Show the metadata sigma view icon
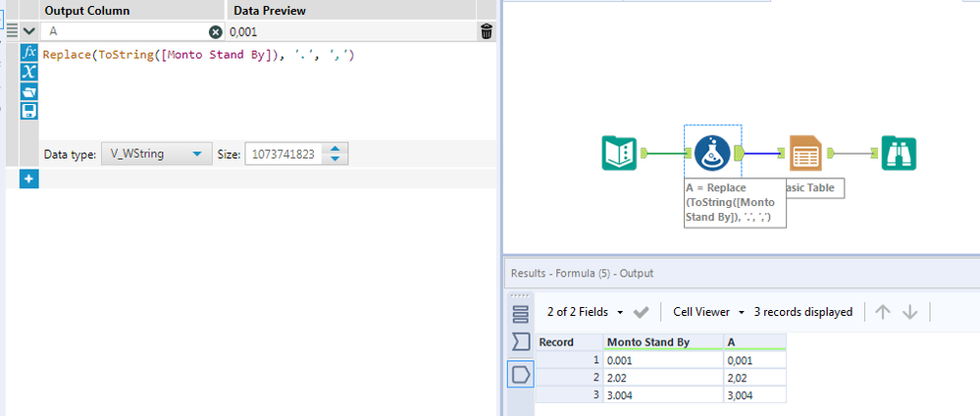This screenshot has height=416, width=980. [x=520, y=341]
